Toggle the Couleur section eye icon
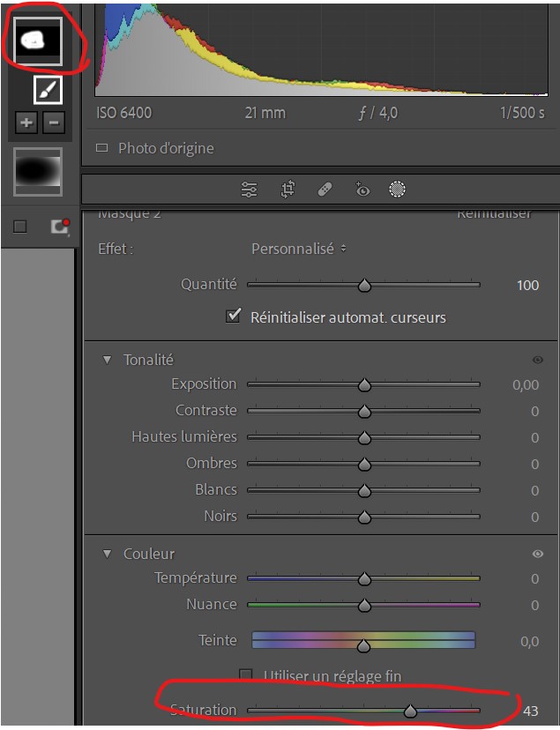 point(537,554)
